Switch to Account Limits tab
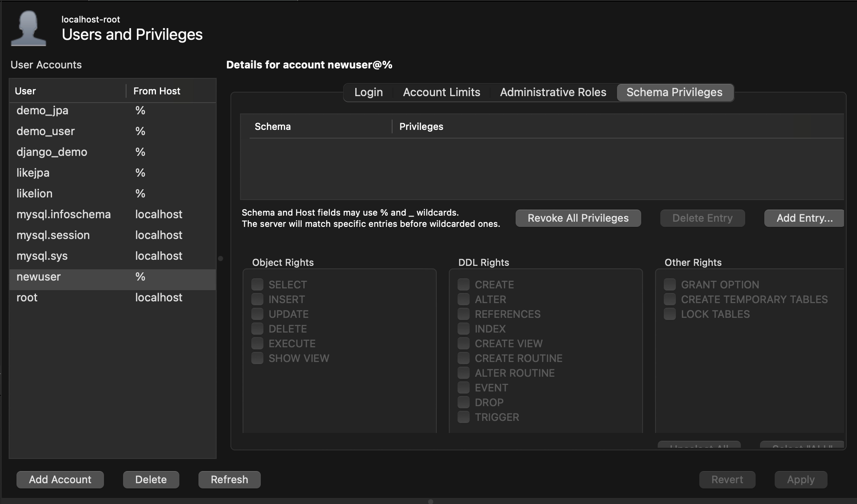The height and width of the screenshot is (504, 857). tap(441, 92)
